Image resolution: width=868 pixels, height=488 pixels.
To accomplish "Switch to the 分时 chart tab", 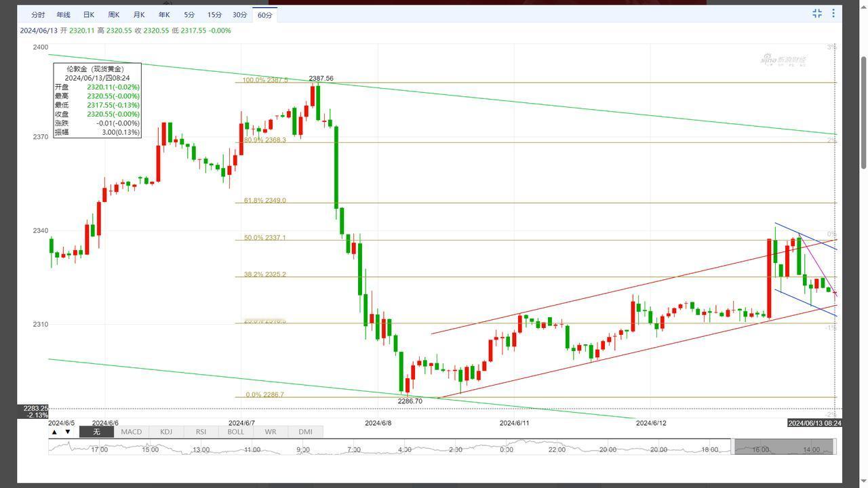I will click(x=38, y=15).
